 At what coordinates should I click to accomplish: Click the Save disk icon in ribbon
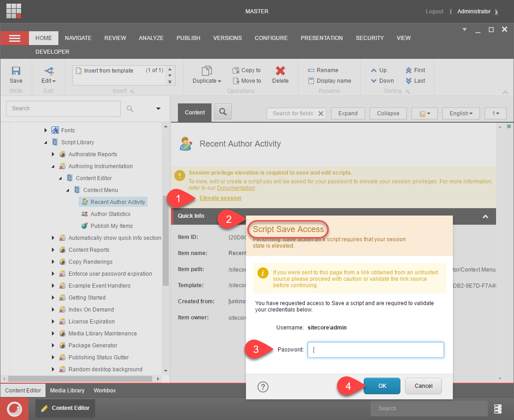(16, 71)
